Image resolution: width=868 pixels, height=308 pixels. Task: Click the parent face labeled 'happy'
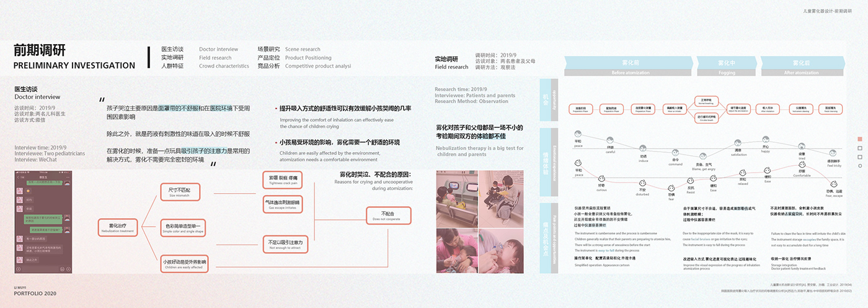[x=766, y=139]
